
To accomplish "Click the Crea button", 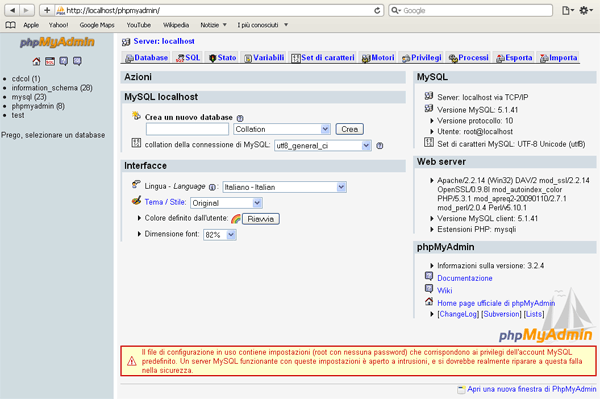I will point(349,129).
